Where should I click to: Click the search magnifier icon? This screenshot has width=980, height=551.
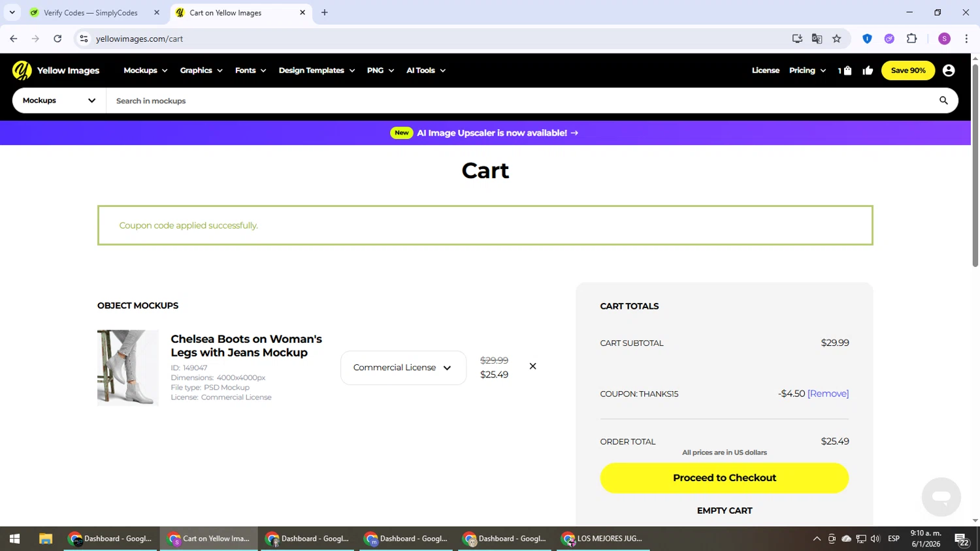click(x=943, y=101)
